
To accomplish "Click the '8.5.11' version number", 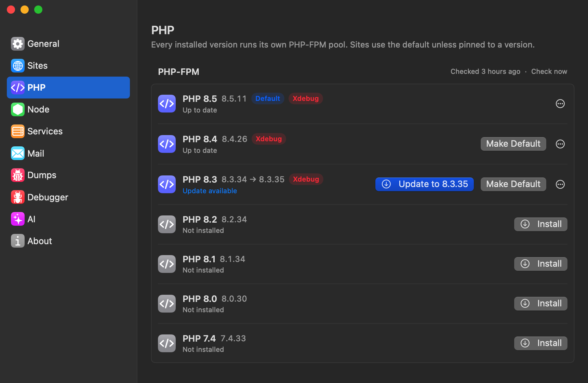I will [x=234, y=99].
